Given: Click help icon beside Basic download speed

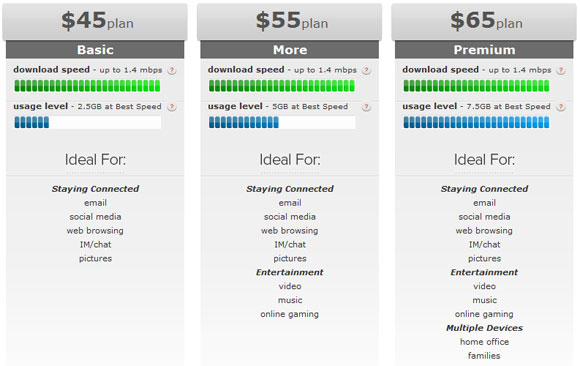Looking at the screenshot, I should pyautogui.click(x=172, y=70).
